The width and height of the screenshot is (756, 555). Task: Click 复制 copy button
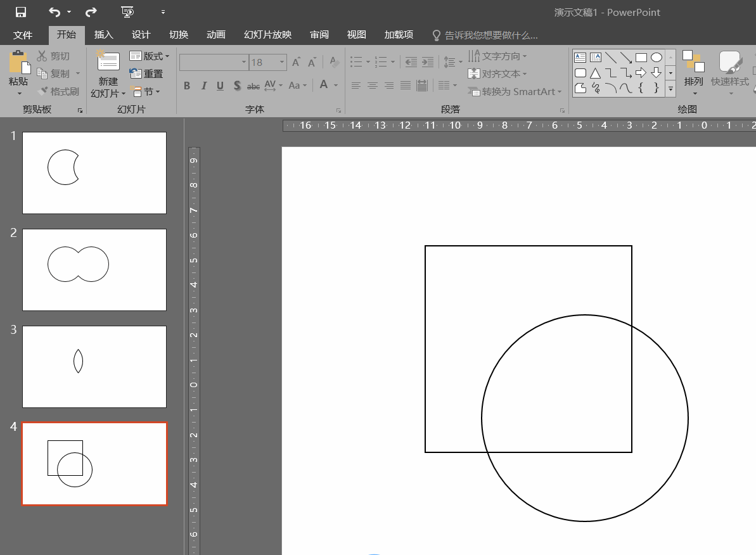(53, 73)
